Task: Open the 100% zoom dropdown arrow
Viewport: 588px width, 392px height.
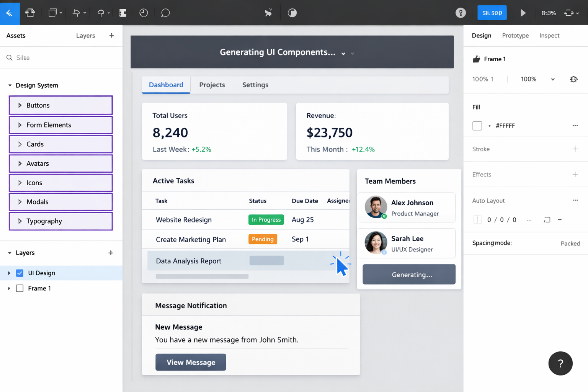Action: pyautogui.click(x=553, y=79)
